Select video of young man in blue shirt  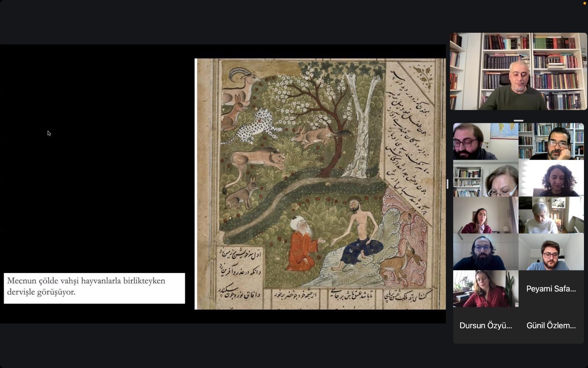(x=551, y=252)
